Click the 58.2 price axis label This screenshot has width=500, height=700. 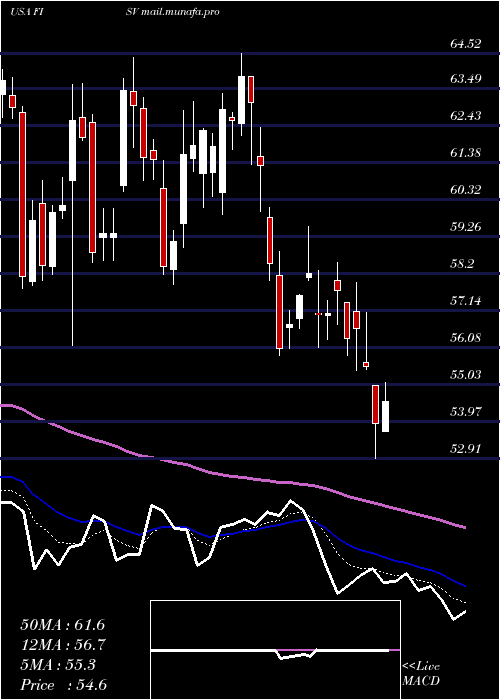click(462, 264)
